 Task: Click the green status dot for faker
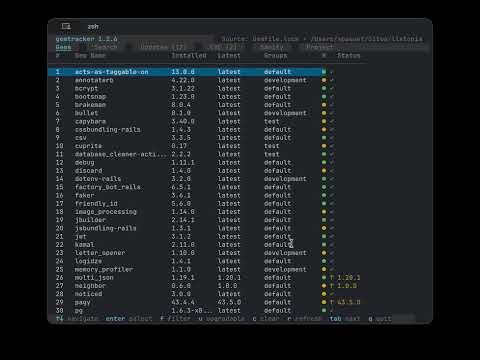324,195
